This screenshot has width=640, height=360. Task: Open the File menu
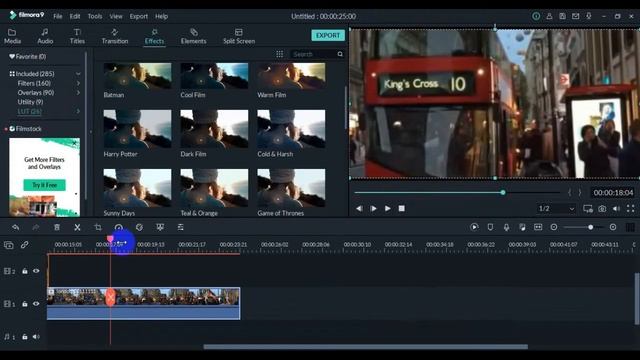[58, 16]
